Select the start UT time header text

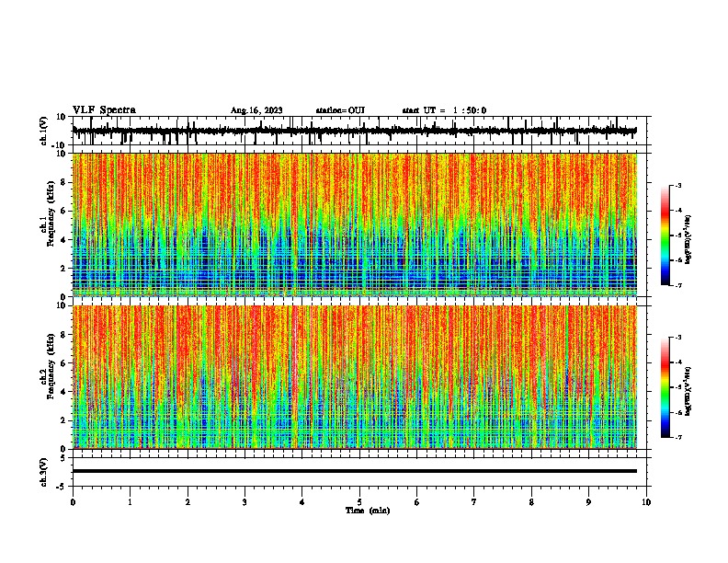point(444,110)
